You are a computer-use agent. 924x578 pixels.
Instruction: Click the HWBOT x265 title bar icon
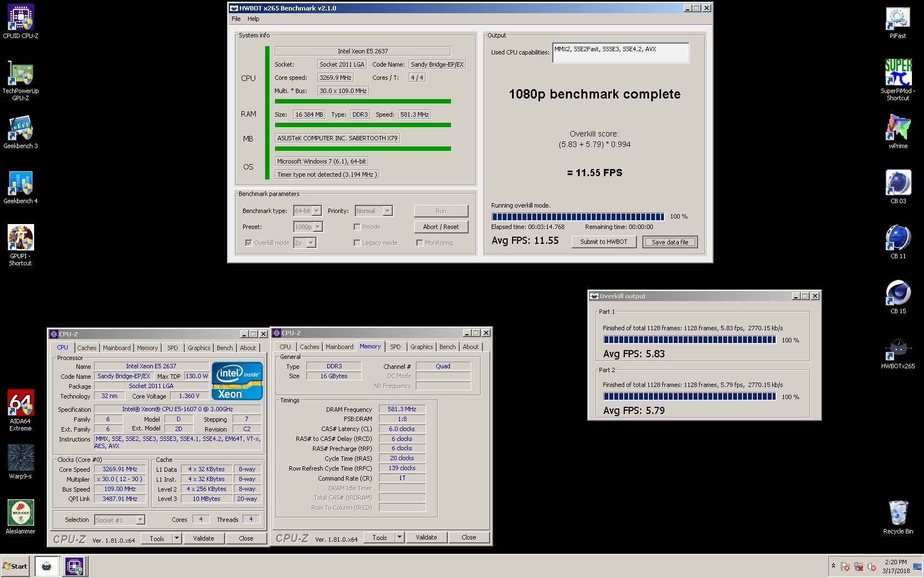(234, 8)
